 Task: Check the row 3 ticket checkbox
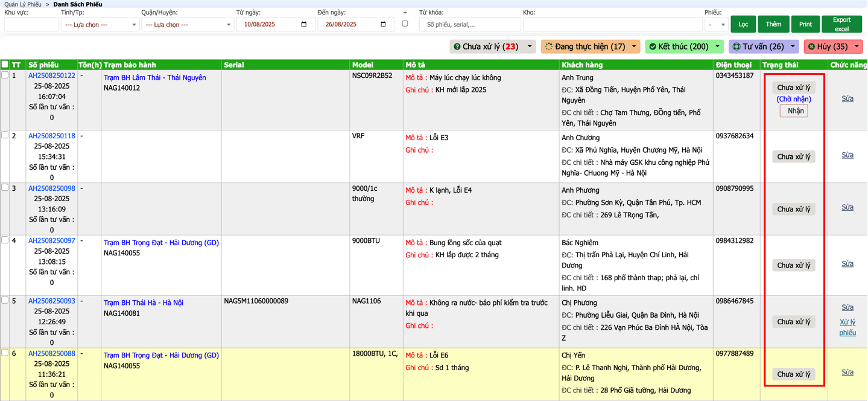(5, 188)
